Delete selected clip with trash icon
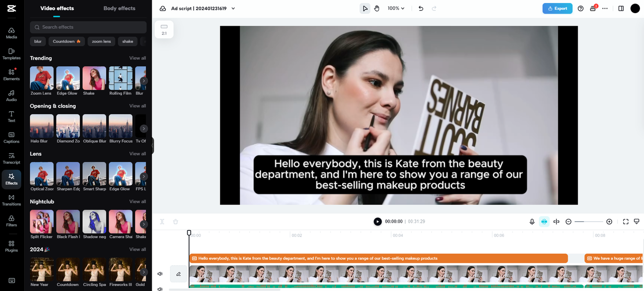The height and width of the screenshot is (291, 644). click(175, 222)
